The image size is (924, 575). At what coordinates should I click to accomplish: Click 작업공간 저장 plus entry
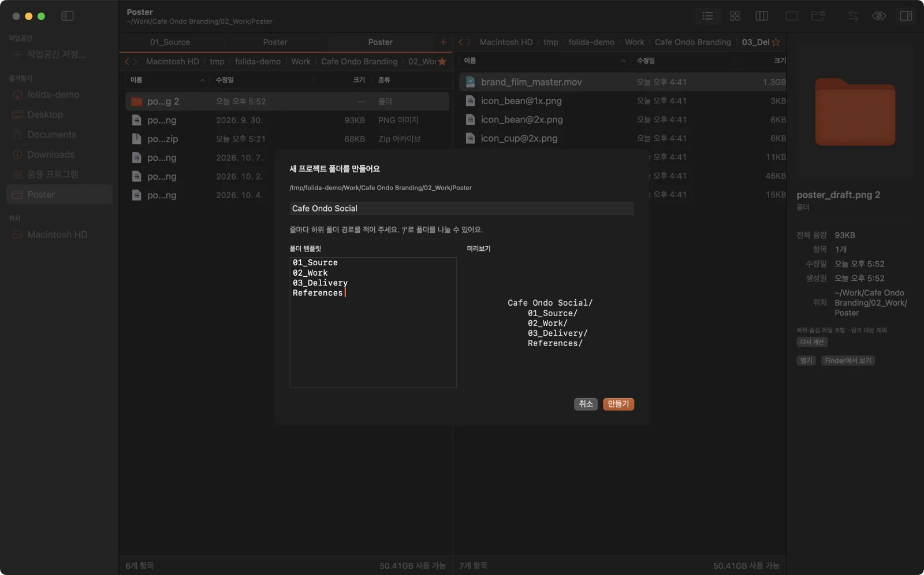[50, 54]
